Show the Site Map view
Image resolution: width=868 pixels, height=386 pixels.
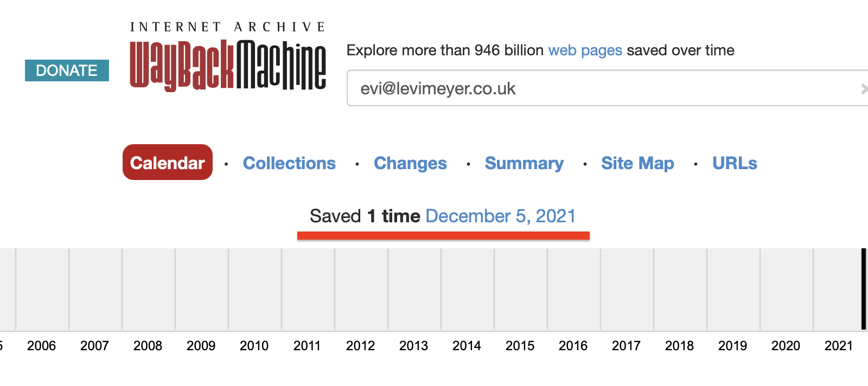[x=637, y=163]
